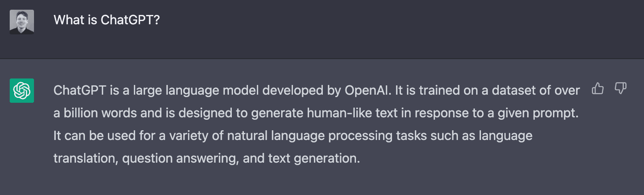Image resolution: width=644 pixels, height=195 pixels.
Task: Click the user's profile photo avatar
Action: pyautogui.click(x=22, y=22)
